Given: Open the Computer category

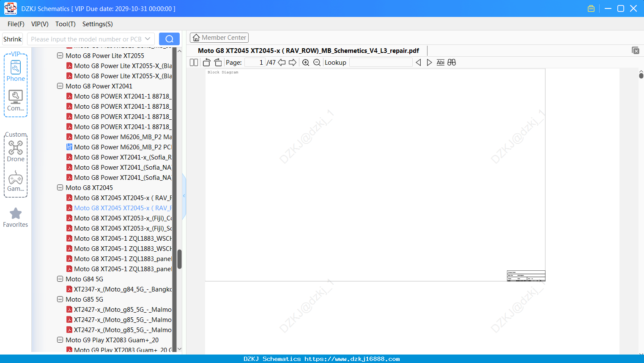Looking at the screenshot, I should [x=16, y=101].
